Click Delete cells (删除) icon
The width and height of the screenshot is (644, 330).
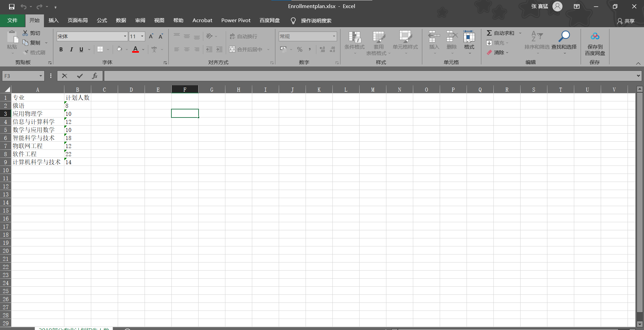click(x=452, y=36)
